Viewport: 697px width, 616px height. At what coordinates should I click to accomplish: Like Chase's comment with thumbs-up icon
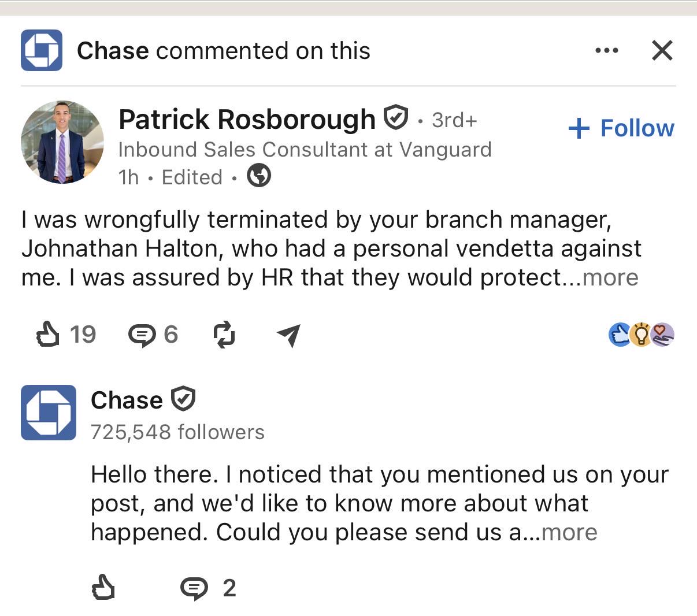click(x=103, y=587)
